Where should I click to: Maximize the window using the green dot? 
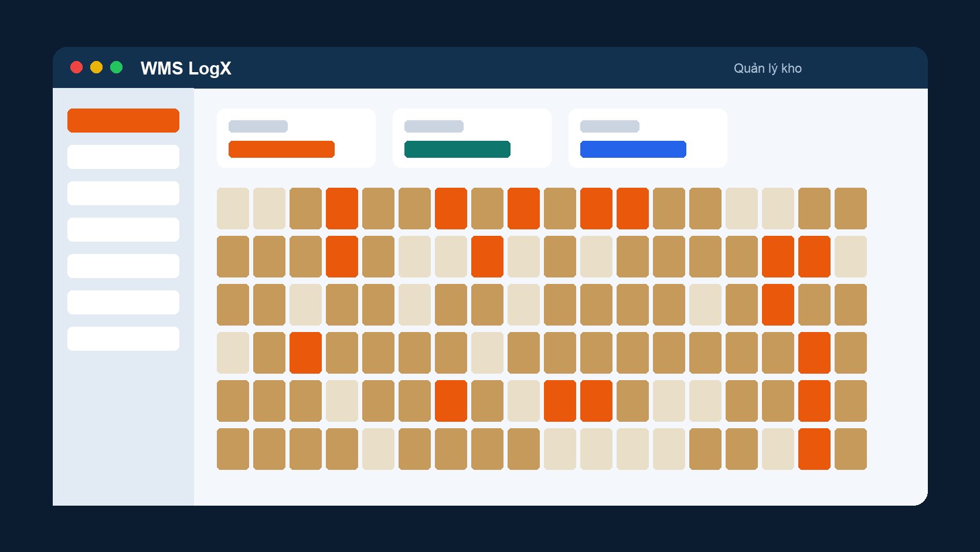[116, 67]
